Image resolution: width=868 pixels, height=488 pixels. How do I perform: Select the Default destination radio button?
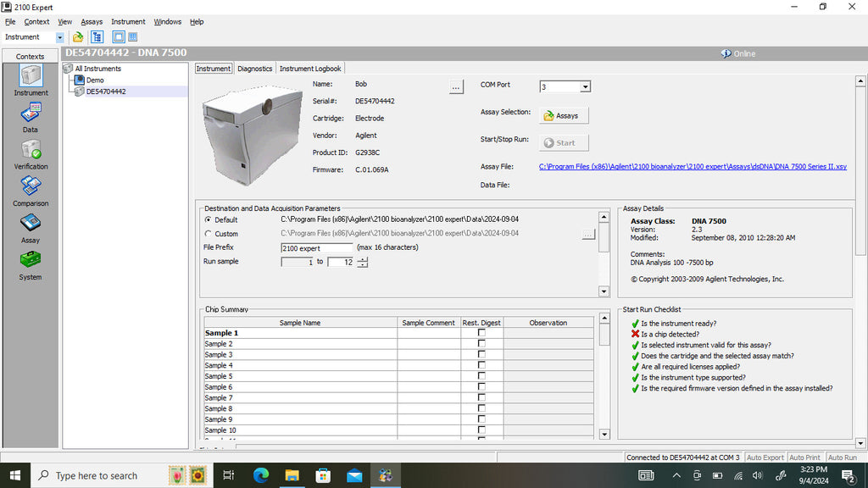tap(209, 219)
